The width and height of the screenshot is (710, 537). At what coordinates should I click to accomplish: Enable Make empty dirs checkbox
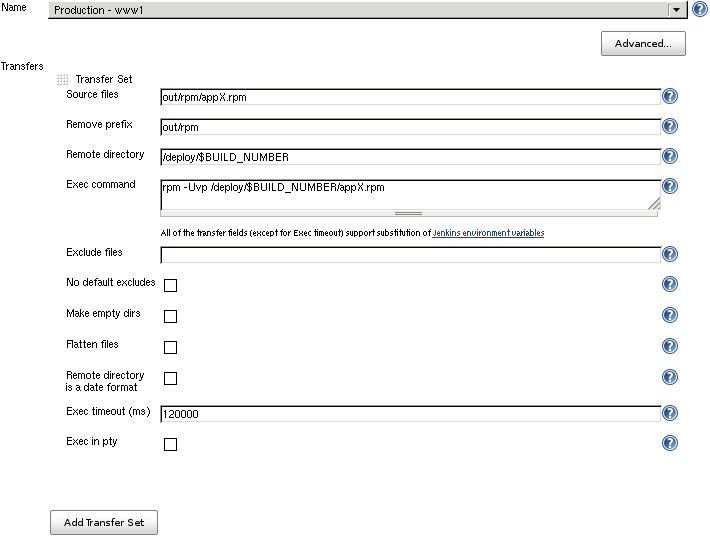point(170,316)
